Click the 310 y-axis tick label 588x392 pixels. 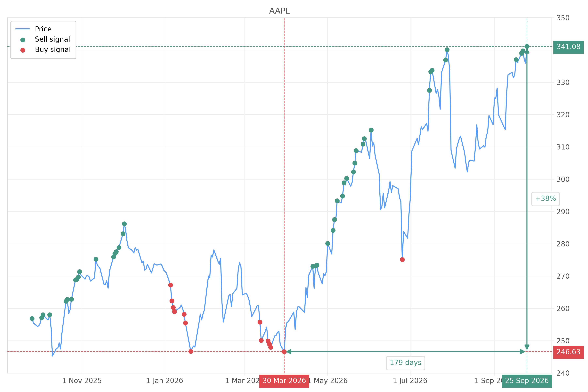(x=563, y=147)
